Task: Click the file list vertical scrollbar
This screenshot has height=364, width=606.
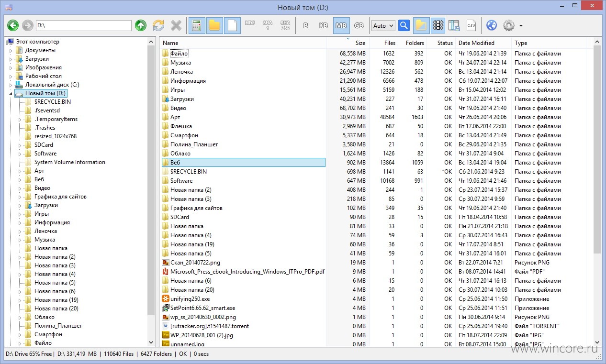Action: [x=597, y=148]
